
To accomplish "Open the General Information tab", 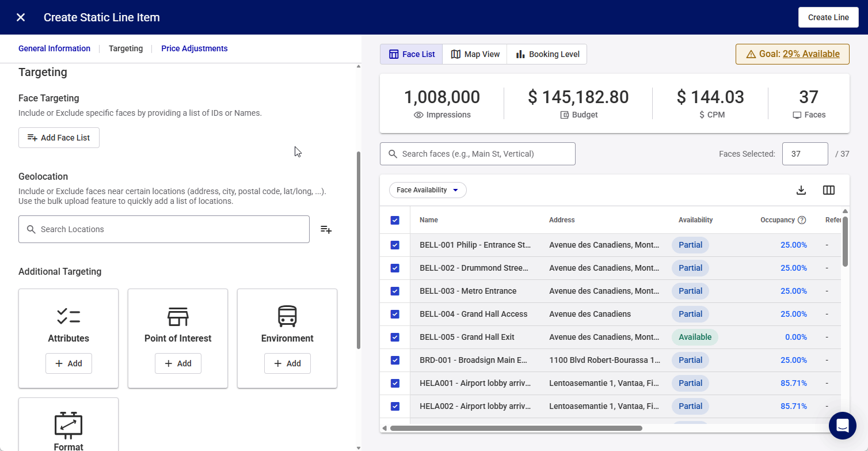I will [x=54, y=48].
